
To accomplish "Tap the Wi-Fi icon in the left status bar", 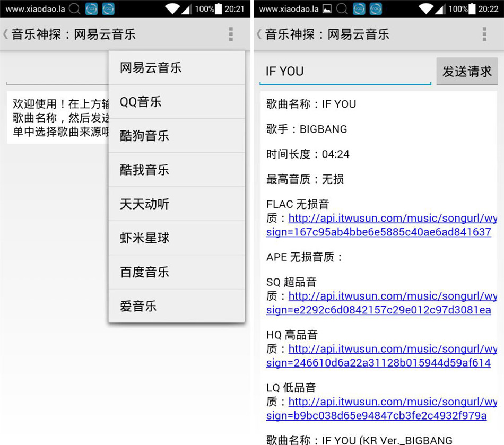I will [172, 8].
